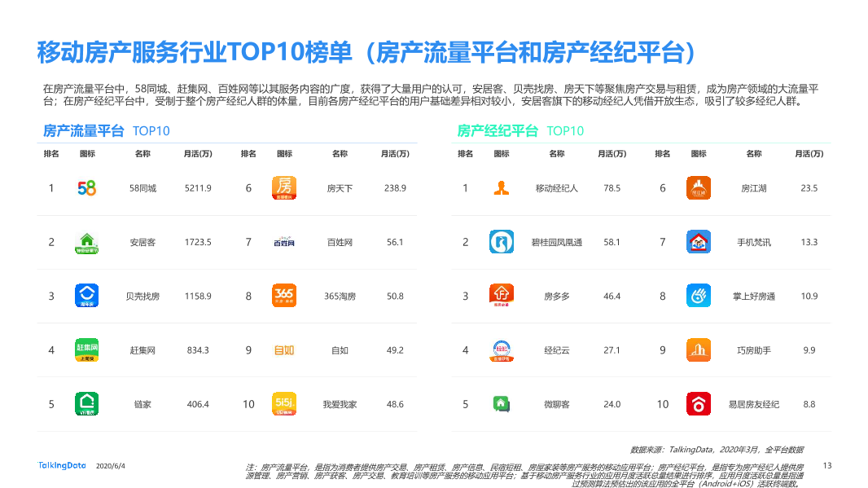Image resolution: width=868 pixels, height=488 pixels.
Task: Click the 房多多 app icon
Action: click(x=500, y=296)
